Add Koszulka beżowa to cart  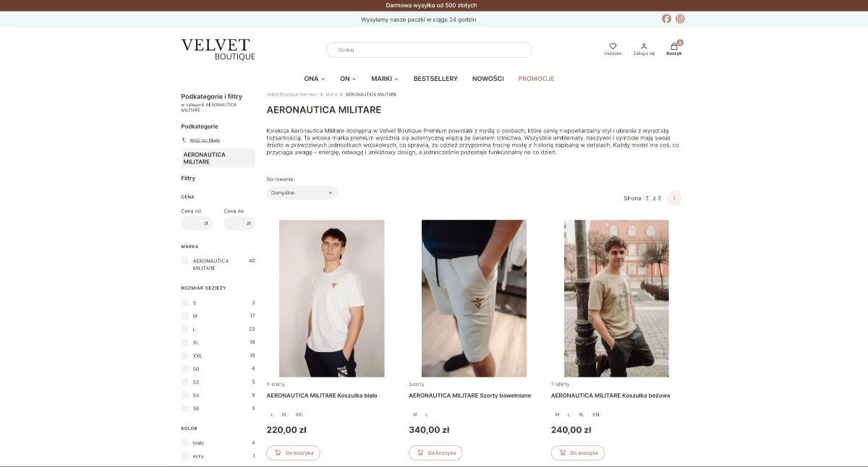pos(578,453)
